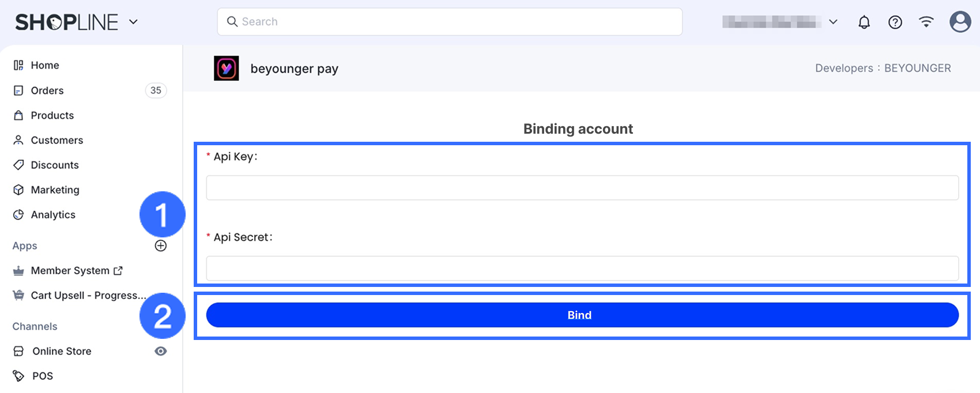Focus the Api Secret input field

(582, 269)
